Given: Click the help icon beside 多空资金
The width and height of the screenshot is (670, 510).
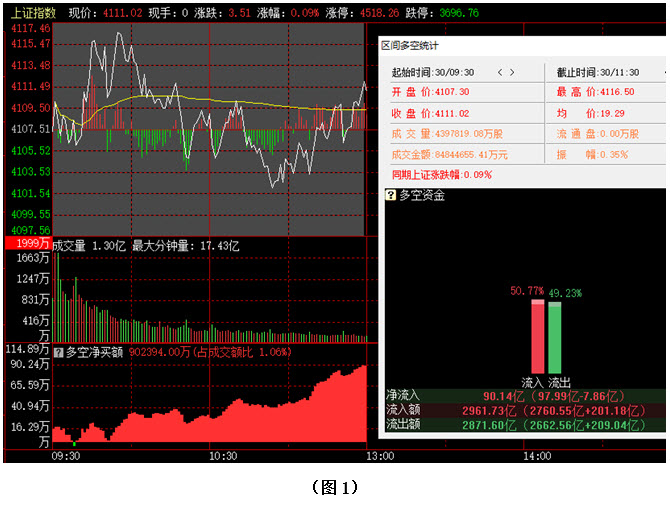Looking at the screenshot, I should coord(391,195).
